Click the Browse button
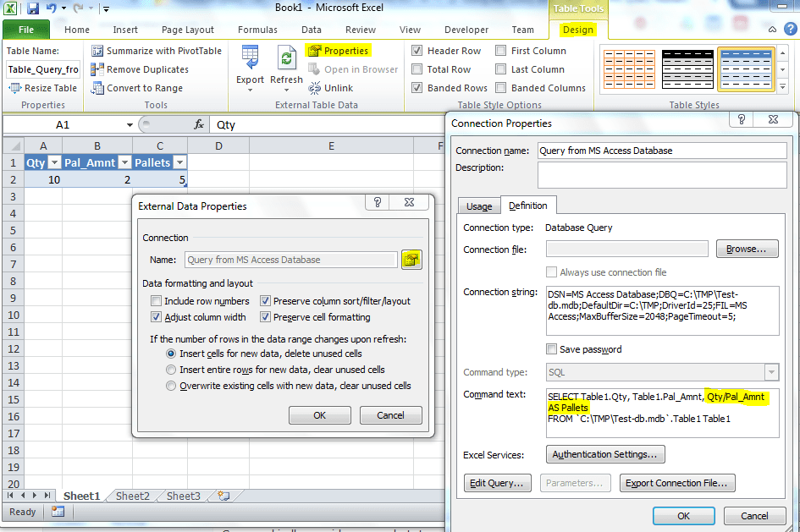Viewport: 800px width, 532px height. [747, 249]
